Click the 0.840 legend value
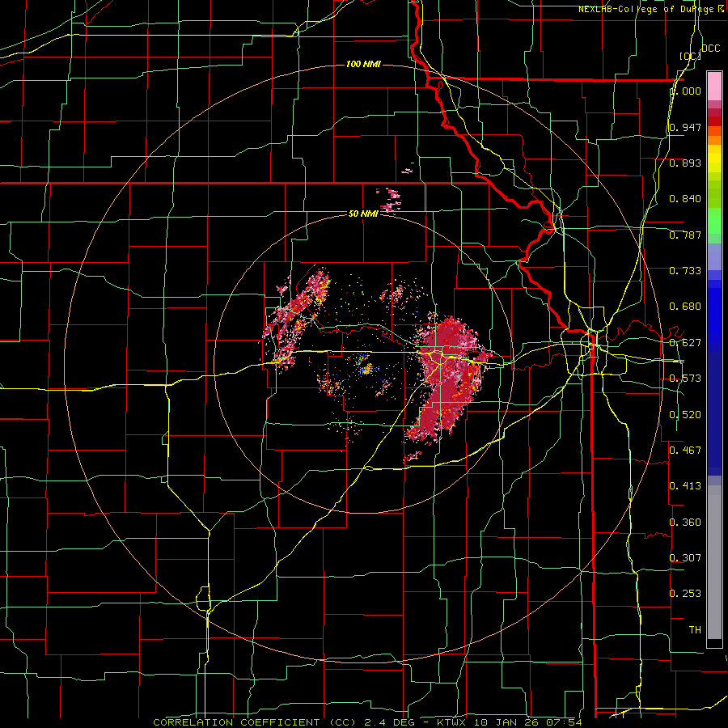Image resolution: width=728 pixels, height=728 pixels. (685, 199)
